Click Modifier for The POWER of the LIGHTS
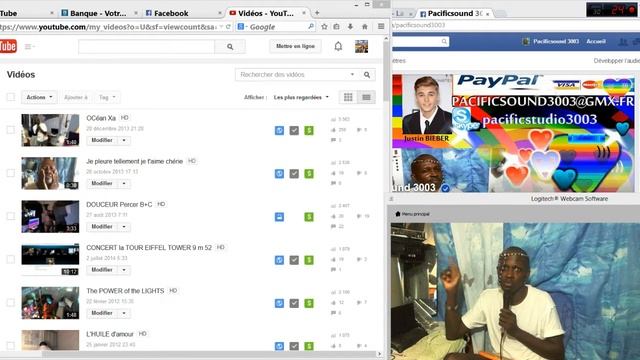This screenshot has width=640, height=360. (x=102, y=313)
